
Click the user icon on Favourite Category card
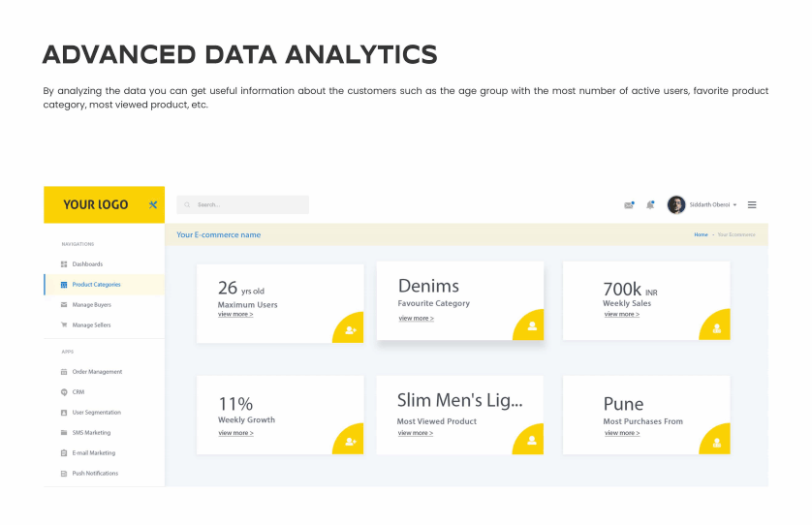pos(532,326)
